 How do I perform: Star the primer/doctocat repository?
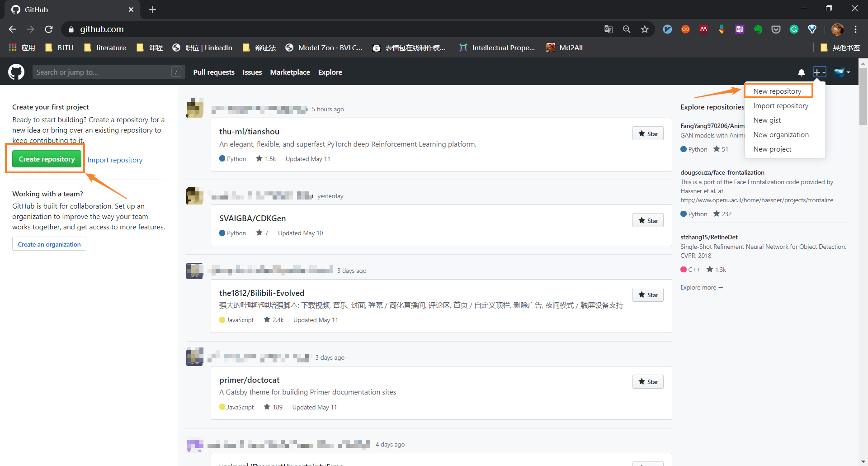648,381
